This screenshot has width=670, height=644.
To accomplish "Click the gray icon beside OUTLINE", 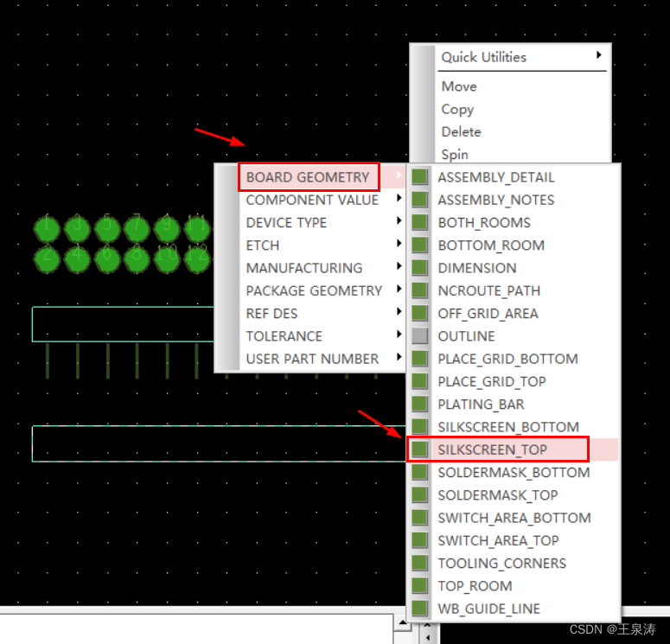I will 420,336.
